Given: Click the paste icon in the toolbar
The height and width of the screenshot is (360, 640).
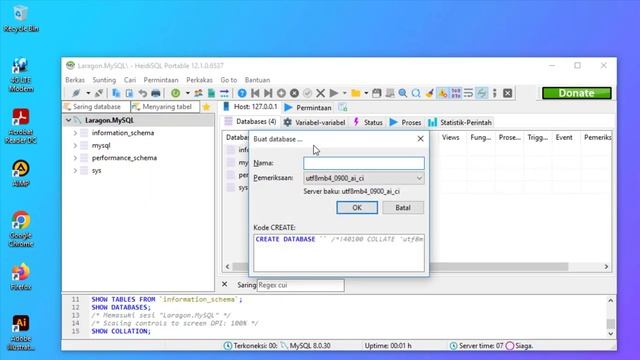Looking at the screenshot, I should 129,93.
